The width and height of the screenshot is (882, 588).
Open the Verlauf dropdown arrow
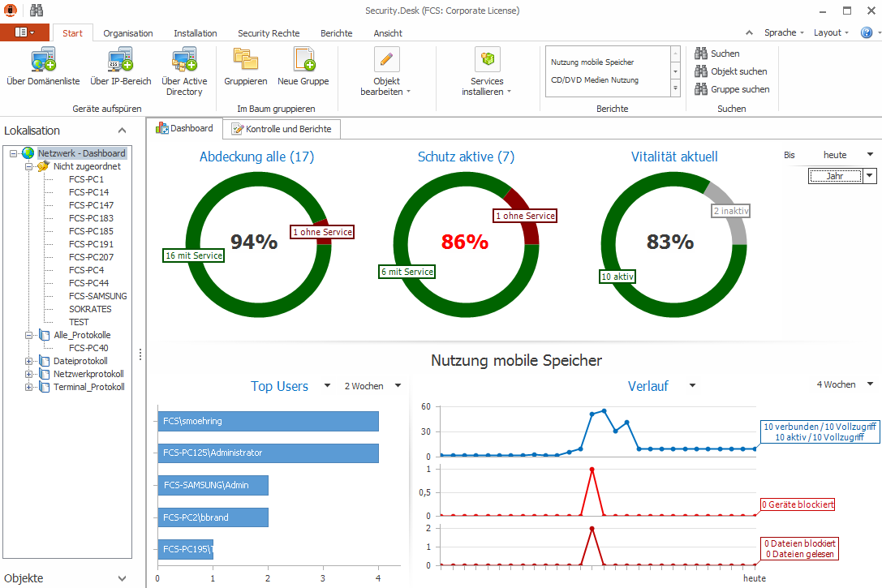pyautogui.click(x=692, y=385)
